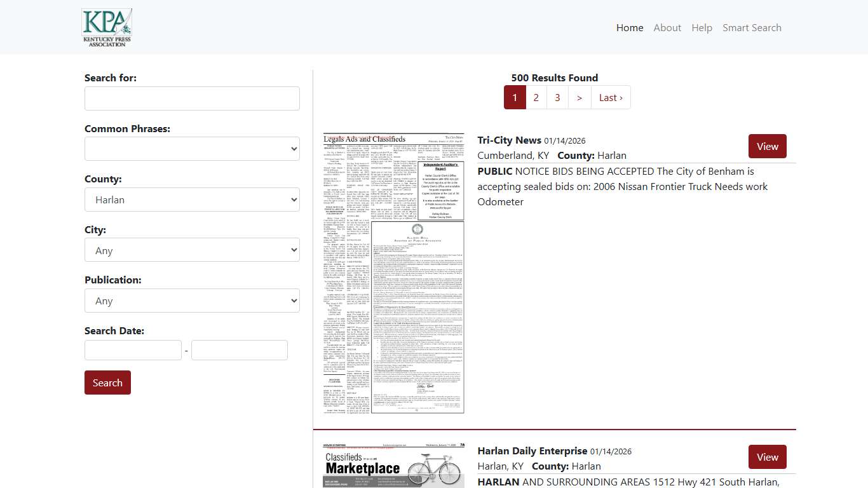Go to Smart Search
The width and height of the screenshot is (868, 488).
tap(752, 27)
